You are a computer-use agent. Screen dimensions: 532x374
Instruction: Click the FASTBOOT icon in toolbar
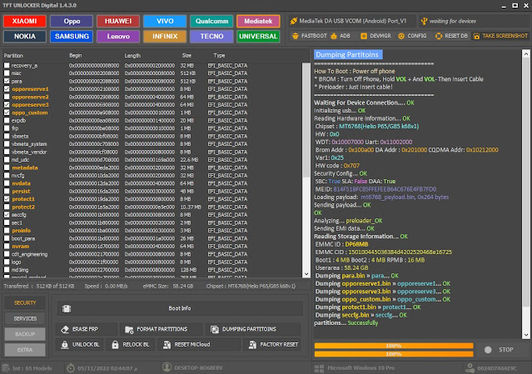click(x=295, y=36)
